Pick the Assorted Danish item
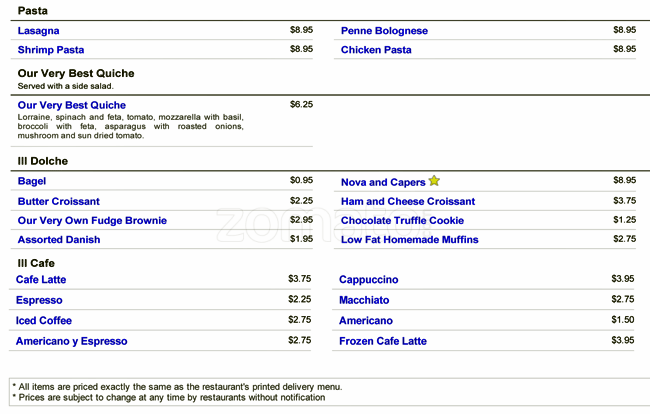This screenshot has height=414, width=650. coord(59,240)
